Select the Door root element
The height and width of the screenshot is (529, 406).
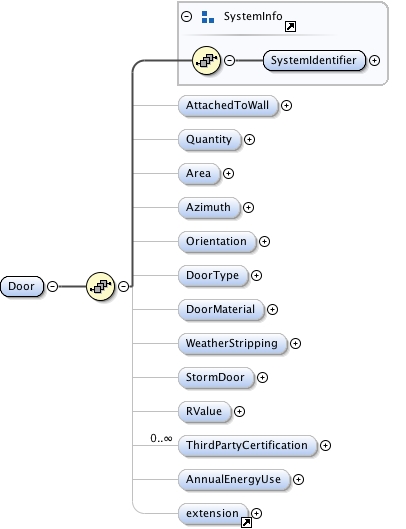point(22,286)
